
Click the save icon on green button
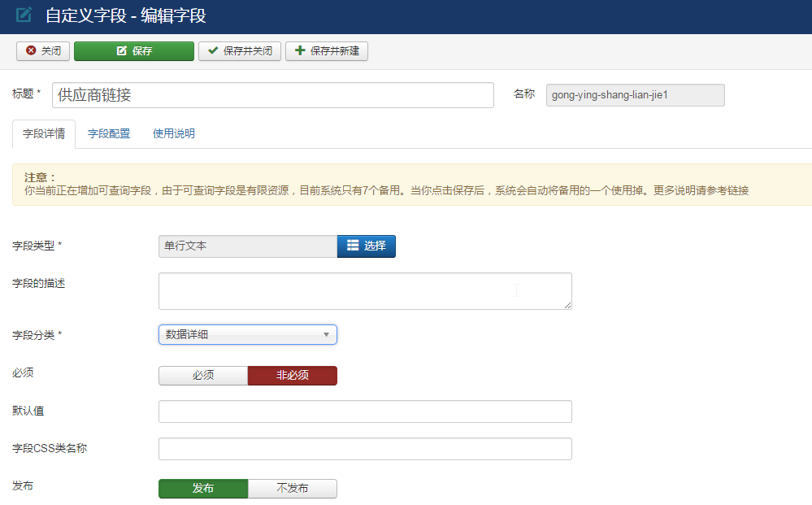coord(122,51)
